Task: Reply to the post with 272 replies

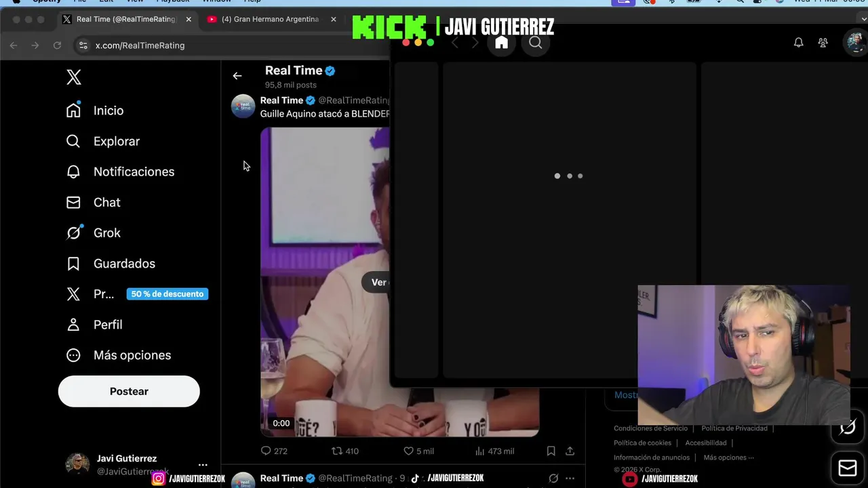Action: [274, 451]
